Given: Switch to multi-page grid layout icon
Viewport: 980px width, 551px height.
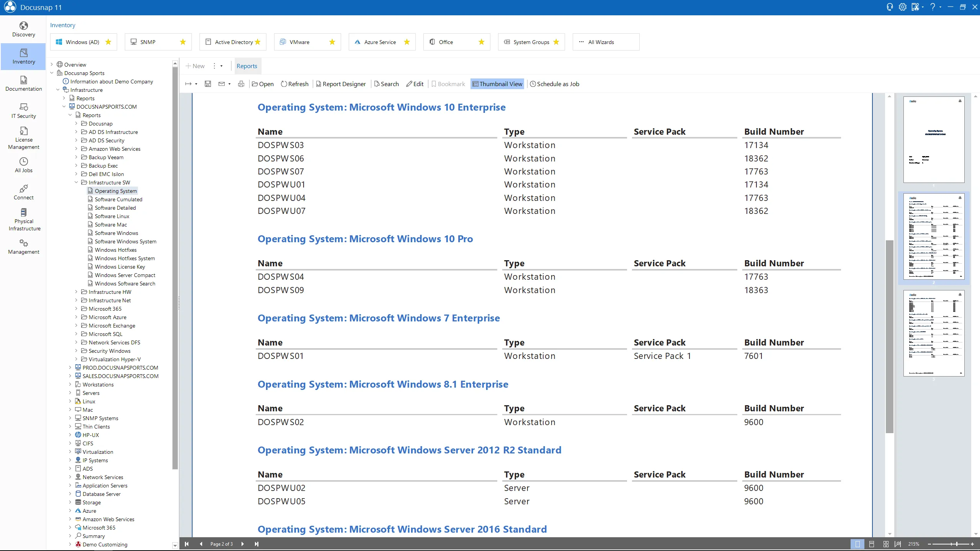Looking at the screenshot, I should tap(886, 544).
